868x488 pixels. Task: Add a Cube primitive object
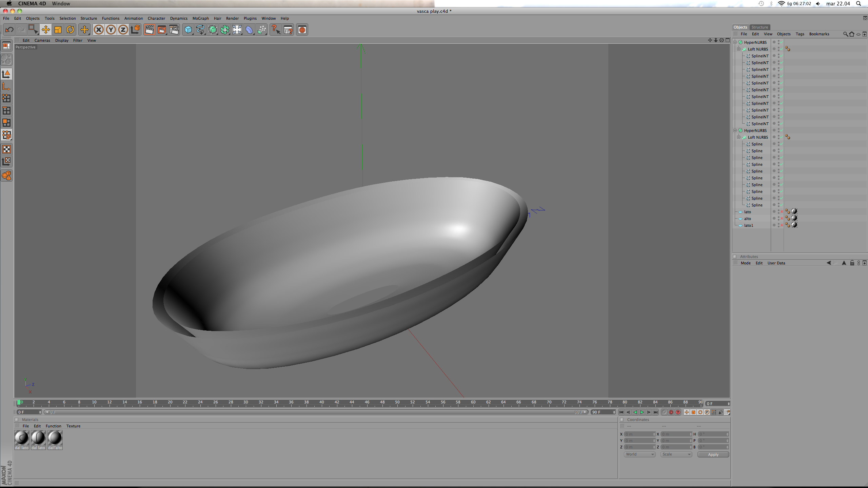tap(188, 30)
